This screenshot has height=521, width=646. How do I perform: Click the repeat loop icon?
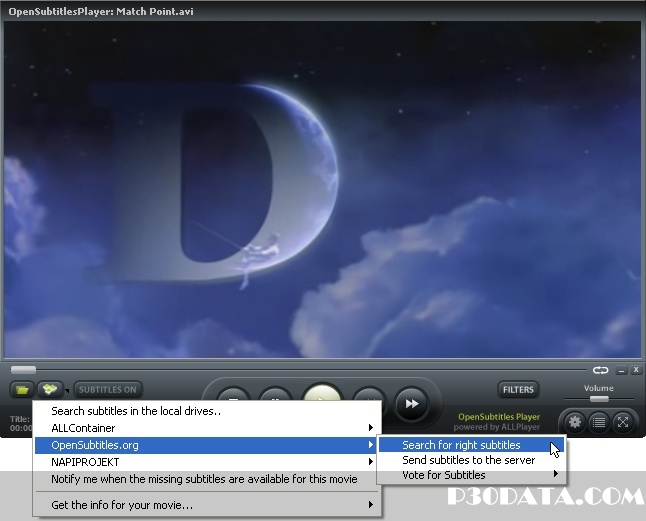tap(600, 370)
